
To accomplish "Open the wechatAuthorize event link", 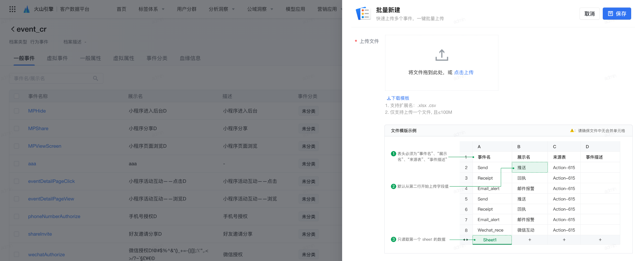I will click(46, 254).
